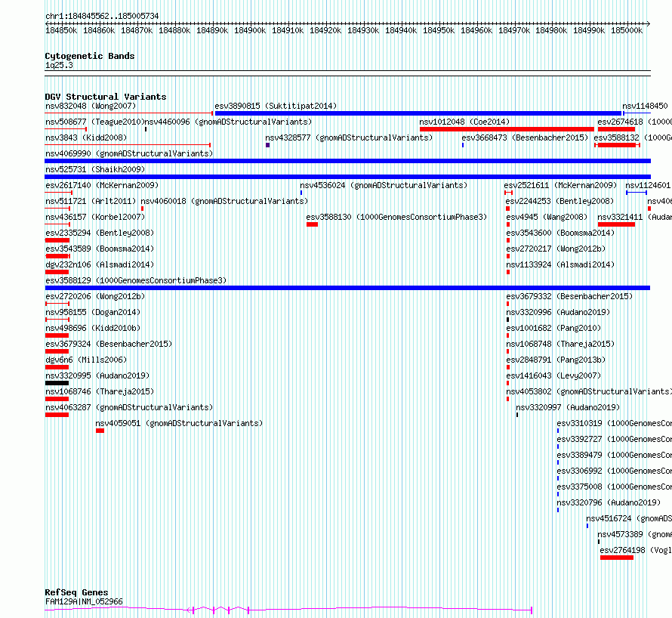Click the red nsv3321411 variant bar
672x618 pixels.
[x=616, y=224]
